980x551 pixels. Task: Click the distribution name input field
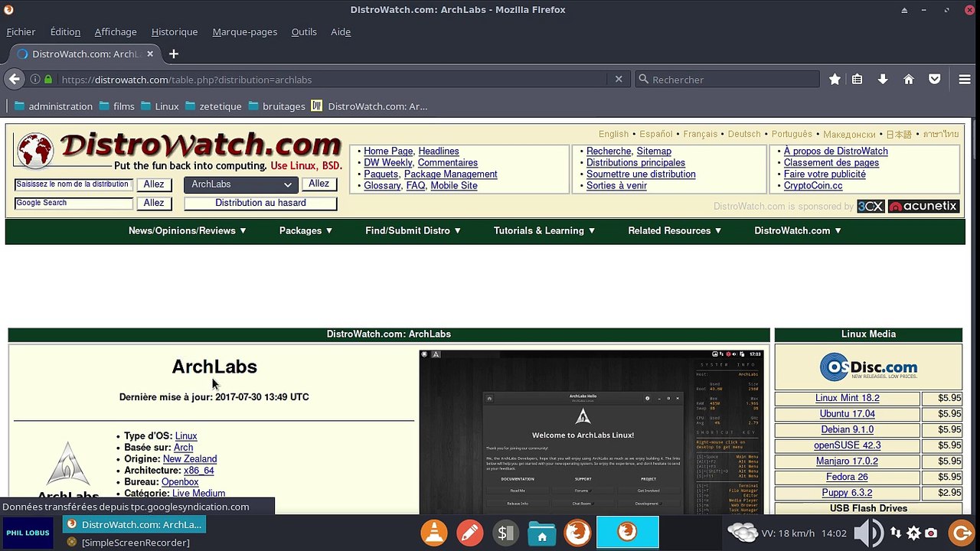73,184
